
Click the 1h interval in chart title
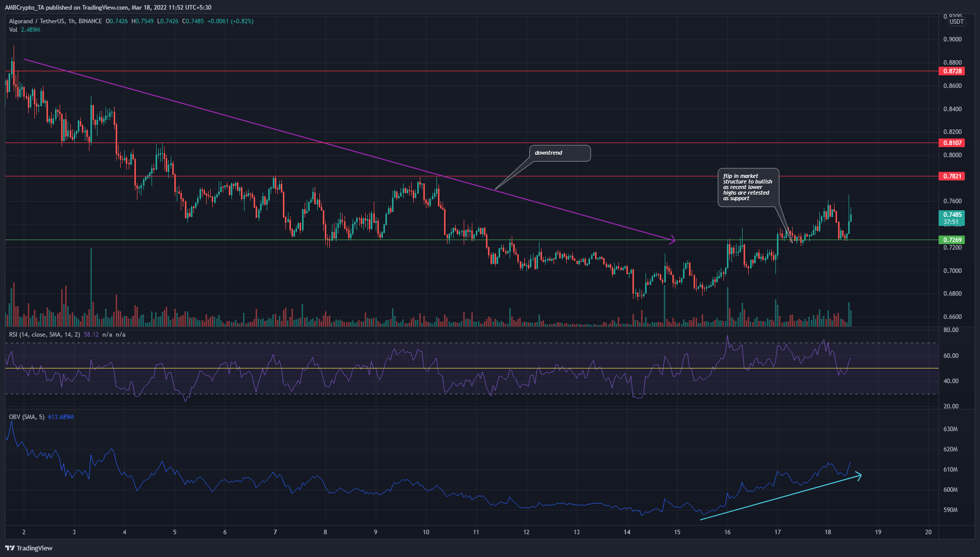pyautogui.click(x=71, y=21)
